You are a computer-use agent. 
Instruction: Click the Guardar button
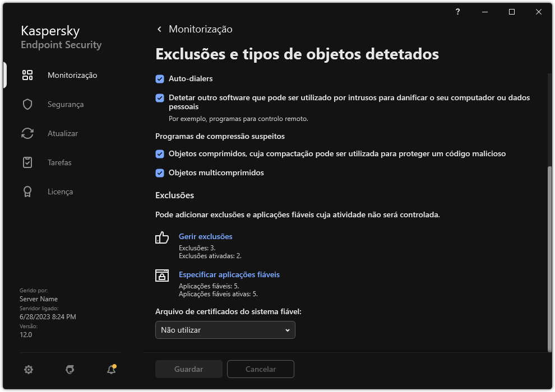tap(188, 369)
